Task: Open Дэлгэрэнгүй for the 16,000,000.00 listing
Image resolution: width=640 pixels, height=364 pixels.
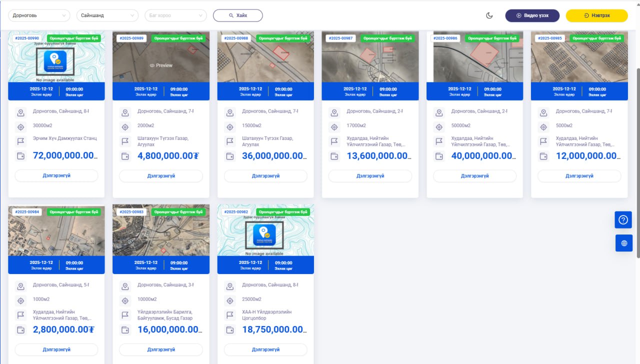Action: click(161, 349)
